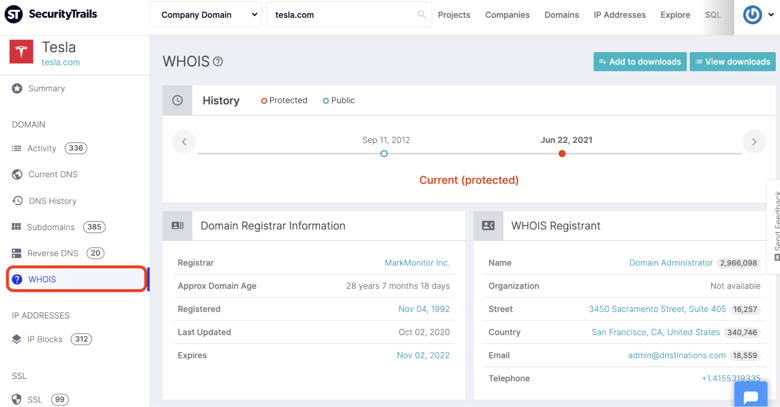Click the History clock icon
The image size is (780, 407).
[x=177, y=101]
